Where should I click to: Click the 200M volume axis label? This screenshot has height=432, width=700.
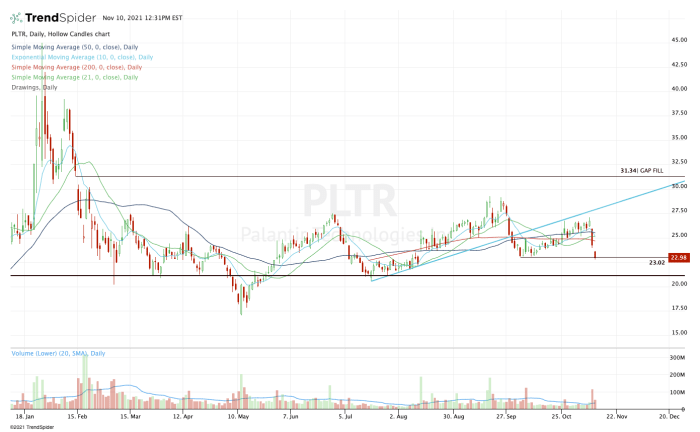(x=677, y=375)
